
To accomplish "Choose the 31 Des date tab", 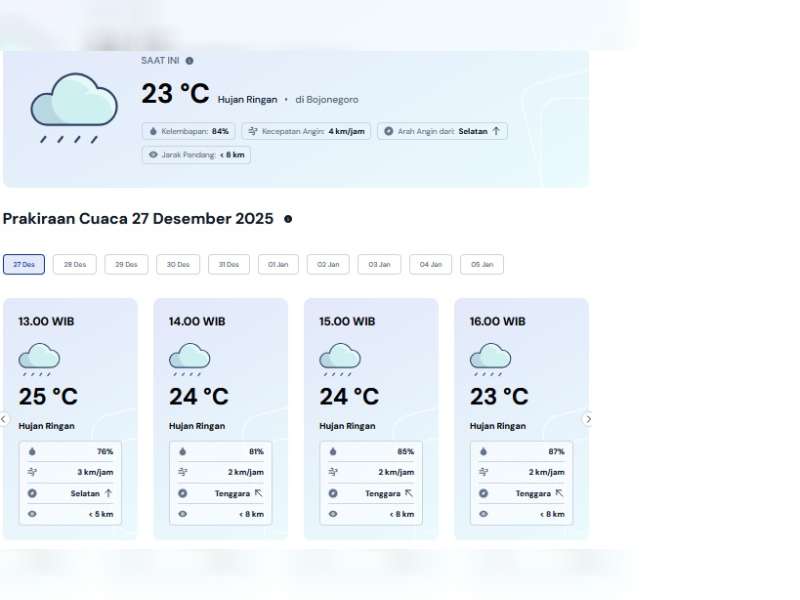I will click(x=229, y=265).
